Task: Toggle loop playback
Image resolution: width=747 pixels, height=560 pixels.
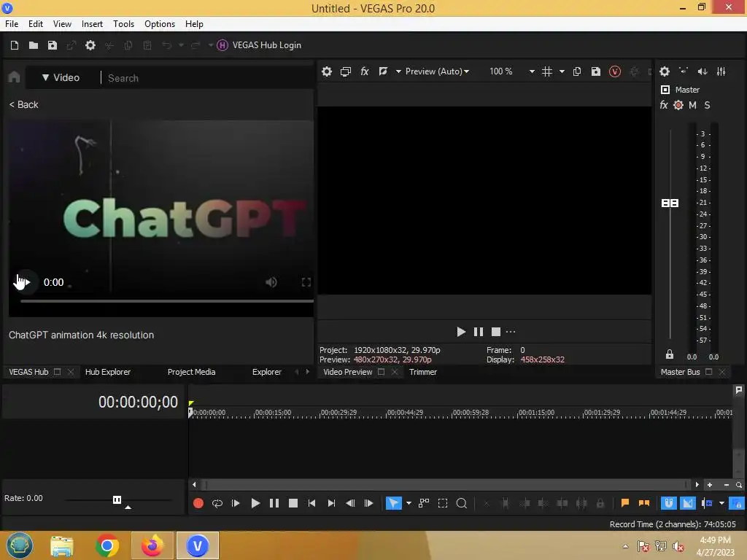Action: 217,503
